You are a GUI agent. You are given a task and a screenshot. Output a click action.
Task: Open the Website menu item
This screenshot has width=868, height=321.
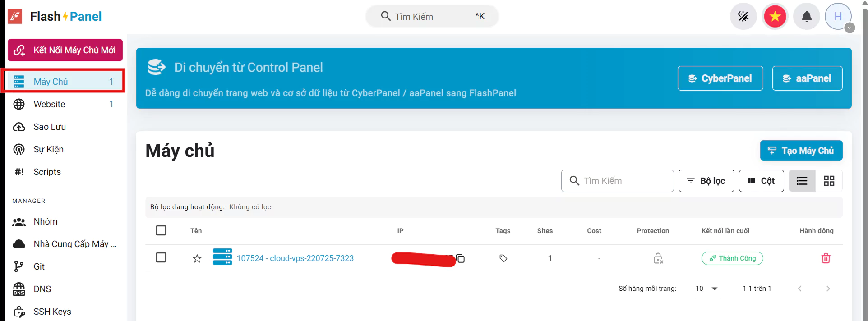click(x=50, y=104)
